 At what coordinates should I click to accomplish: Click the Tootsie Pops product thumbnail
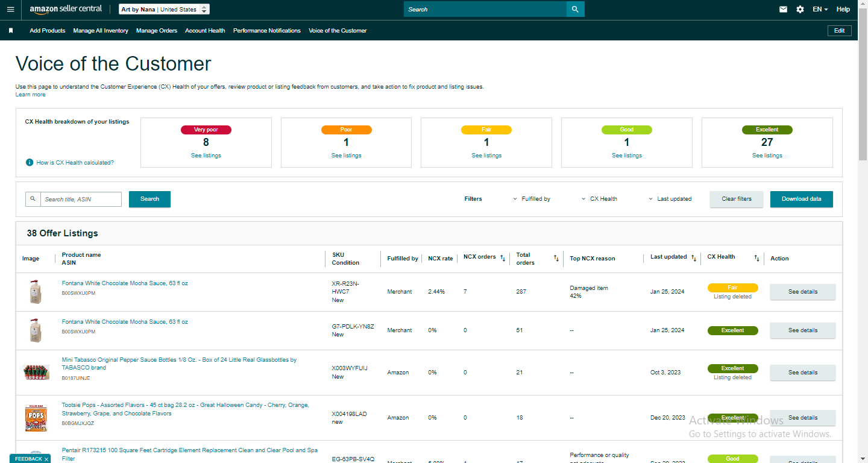[36, 418]
